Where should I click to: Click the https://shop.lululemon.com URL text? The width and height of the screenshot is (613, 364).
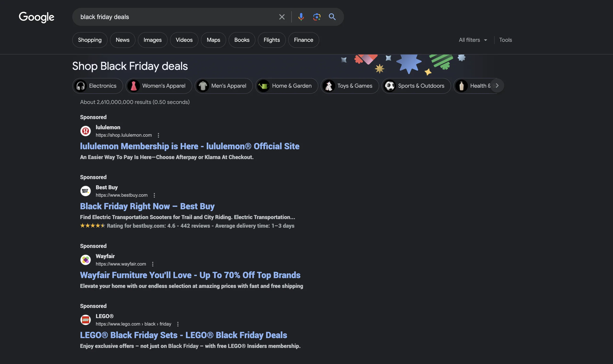click(x=124, y=135)
